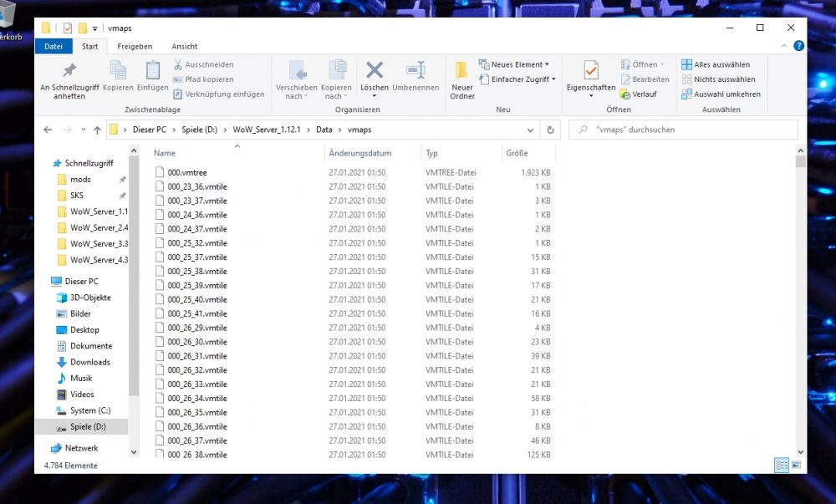Click 'Nichts auswählen' in ribbon
836x504 pixels.
pos(718,79)
